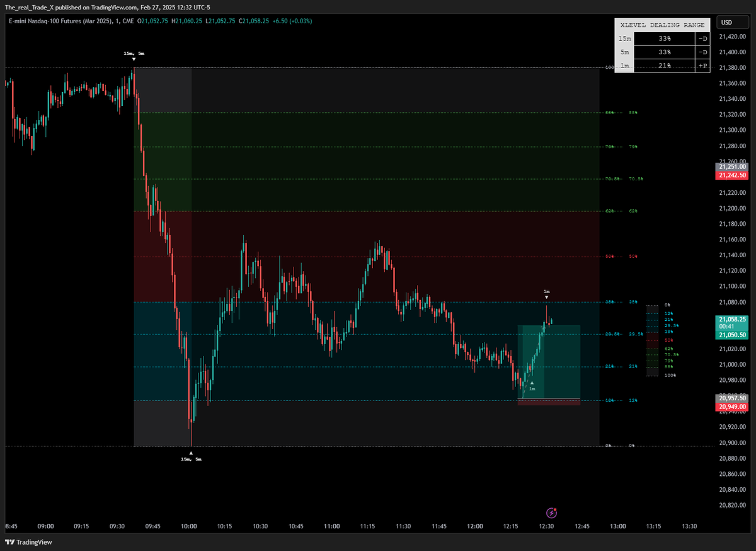Click the green 21,058.25 current price tag
The image size is (756, 551).
(732, 320)
